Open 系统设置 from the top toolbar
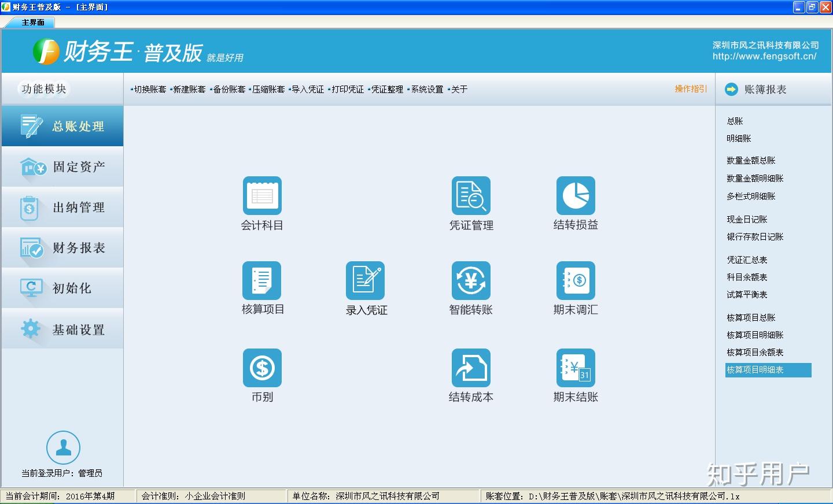The width and height of the screenshot is (833, 504). 426,90
